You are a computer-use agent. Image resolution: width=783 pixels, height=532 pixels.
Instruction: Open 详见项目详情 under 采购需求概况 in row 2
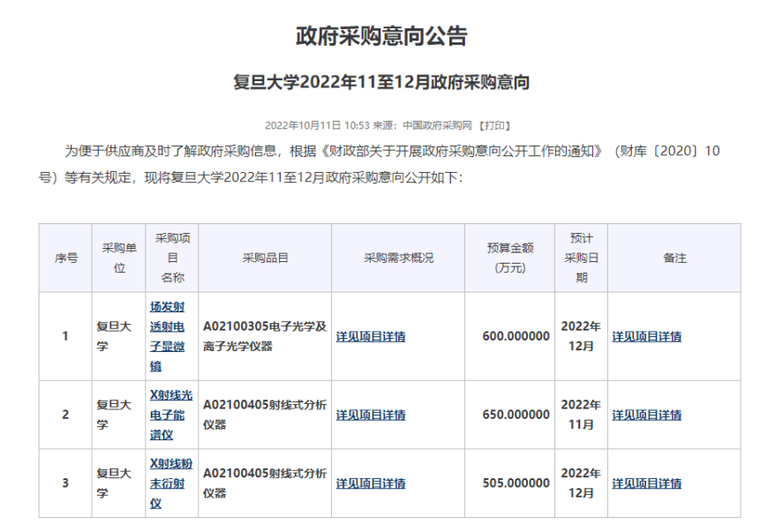[371, 415]
